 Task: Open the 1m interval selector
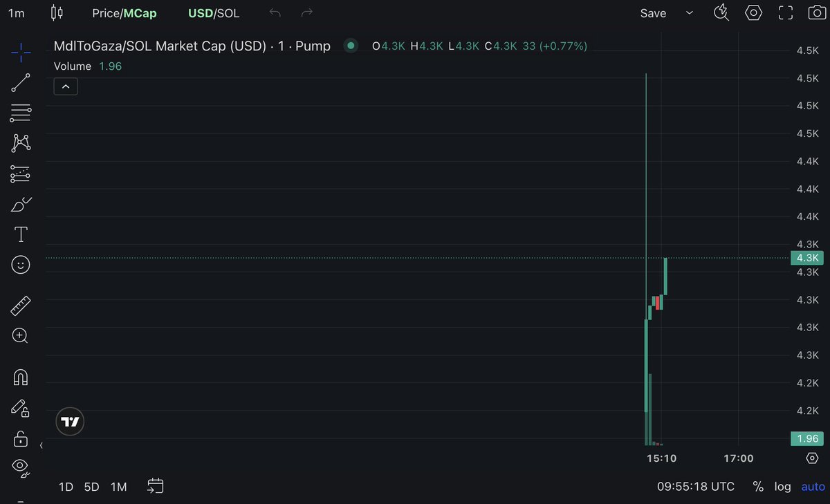pyautogui.click(x=17, y=12)
